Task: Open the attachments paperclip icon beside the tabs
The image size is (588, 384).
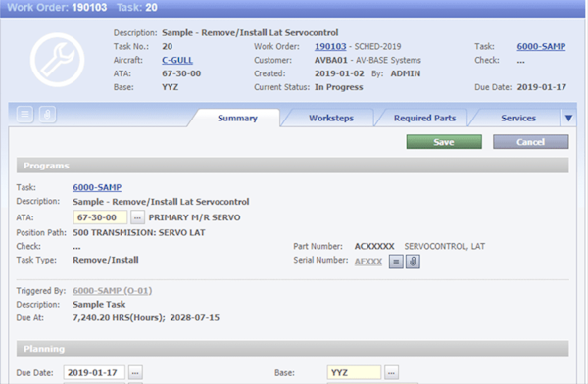Action: tap(47, 114)
